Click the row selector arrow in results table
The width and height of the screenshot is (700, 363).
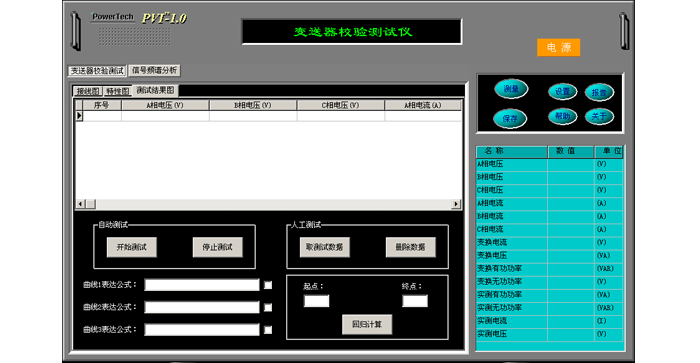point(79,116)
